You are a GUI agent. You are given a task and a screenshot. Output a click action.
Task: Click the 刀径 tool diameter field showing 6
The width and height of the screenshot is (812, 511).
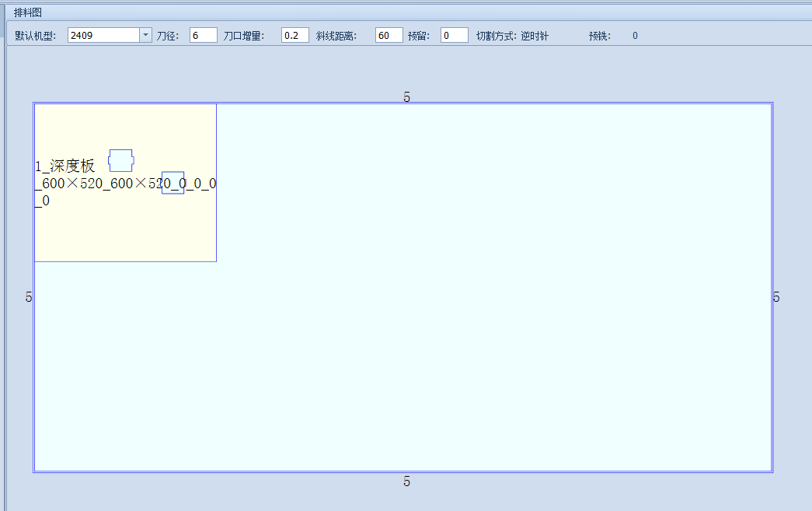pyautogui.click(x=202, y=34)
